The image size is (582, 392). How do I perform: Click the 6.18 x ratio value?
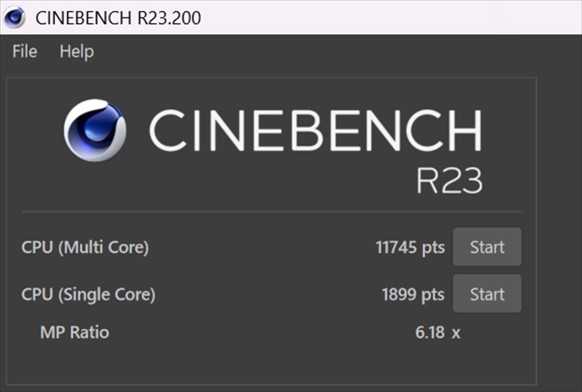click(437, 332)
